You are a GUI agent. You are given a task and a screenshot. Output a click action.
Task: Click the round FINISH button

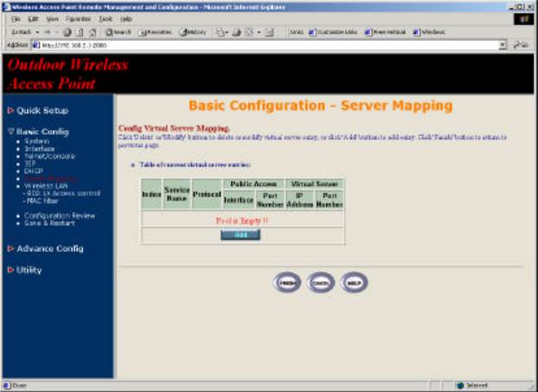tap(287, 283)
